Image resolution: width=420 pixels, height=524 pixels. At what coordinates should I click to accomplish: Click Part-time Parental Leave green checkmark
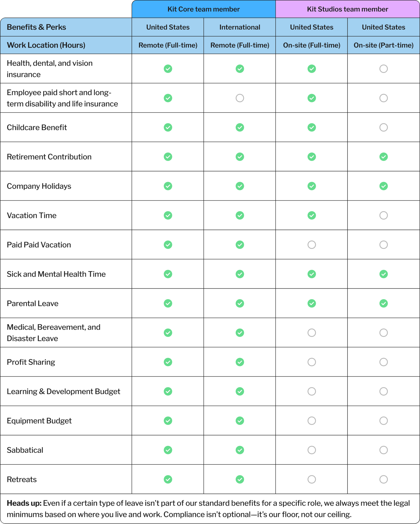[x=384, y=303]
